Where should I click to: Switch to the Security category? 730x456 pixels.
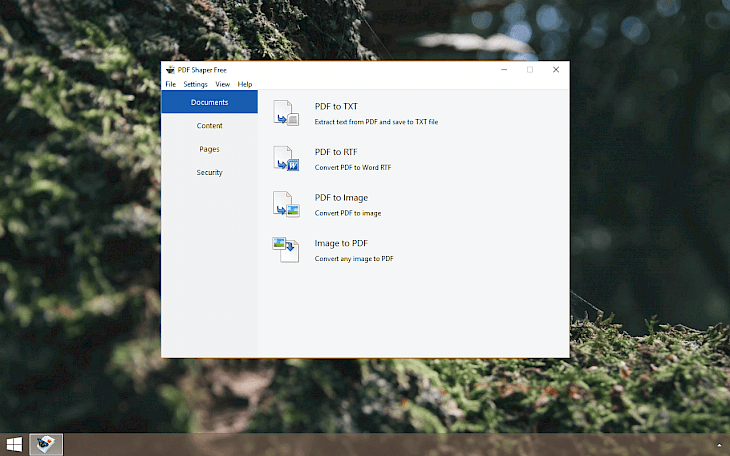210,172
